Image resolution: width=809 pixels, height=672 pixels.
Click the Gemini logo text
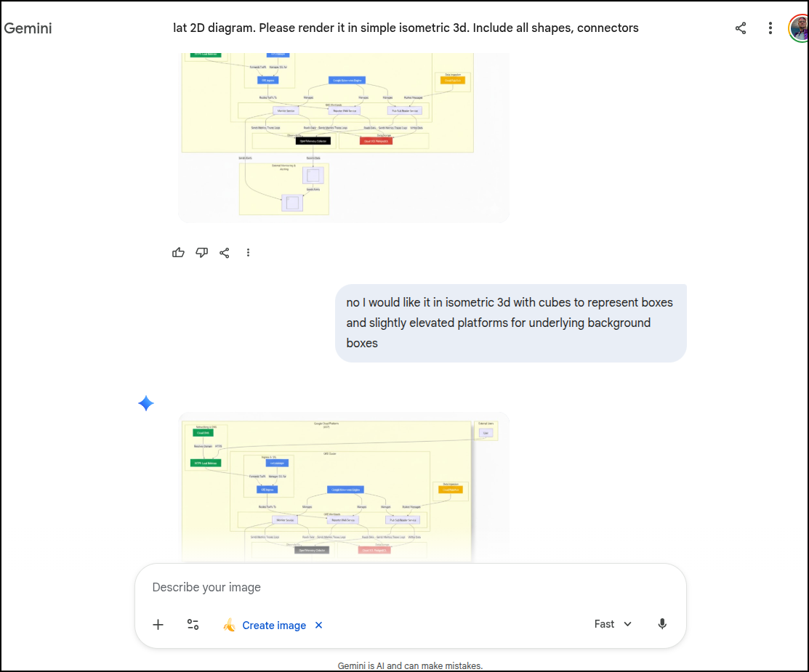[x=28, y=28]
